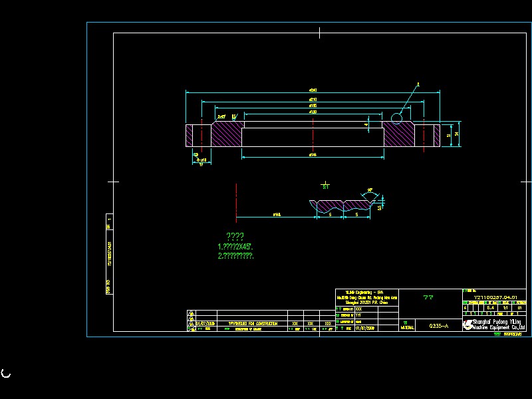The width and height of the screenshot is (532, 399).
Task: Select the φ144 dimension below the main view
Action: point(313,154)
